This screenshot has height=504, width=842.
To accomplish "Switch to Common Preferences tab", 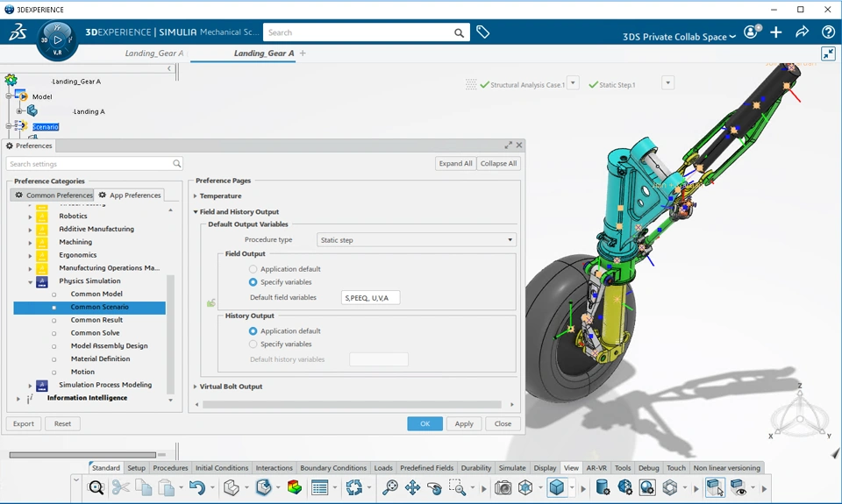I will point(53,195).
